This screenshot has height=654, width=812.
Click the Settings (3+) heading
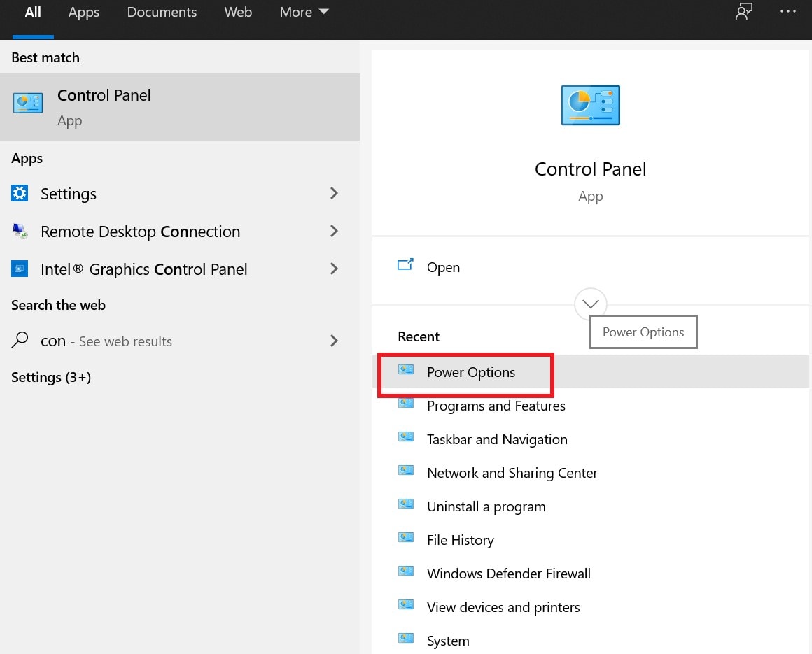(51, 377)
